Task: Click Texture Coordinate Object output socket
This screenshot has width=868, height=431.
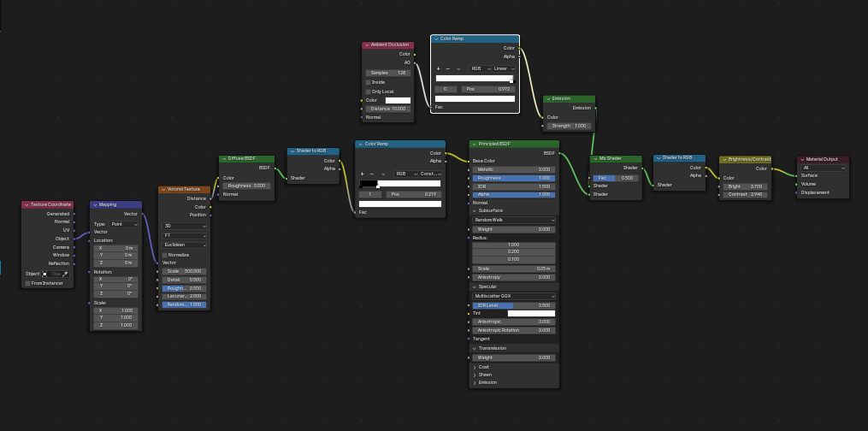Action: (74, 239)
